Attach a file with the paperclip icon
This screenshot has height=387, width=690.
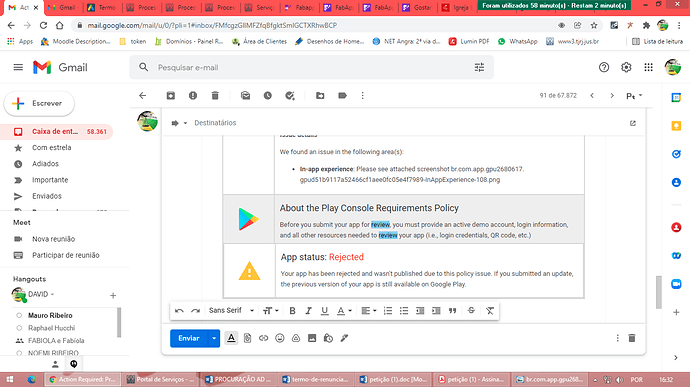(247, 338)
